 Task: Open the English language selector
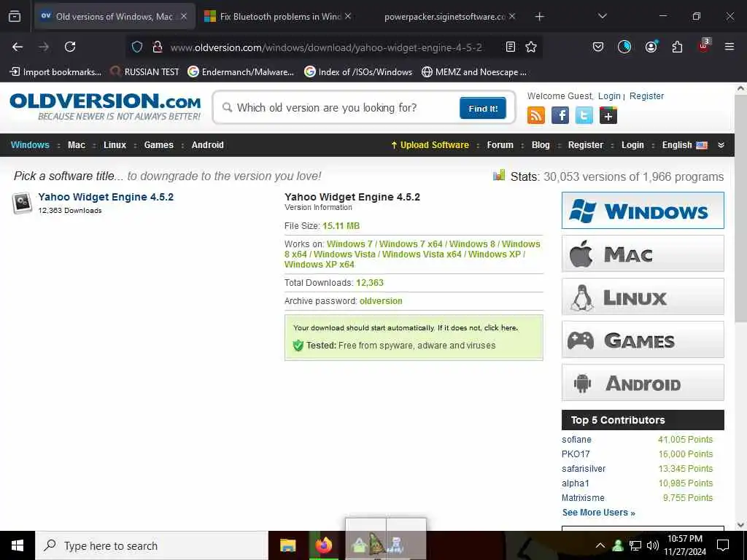pos(684,145)
